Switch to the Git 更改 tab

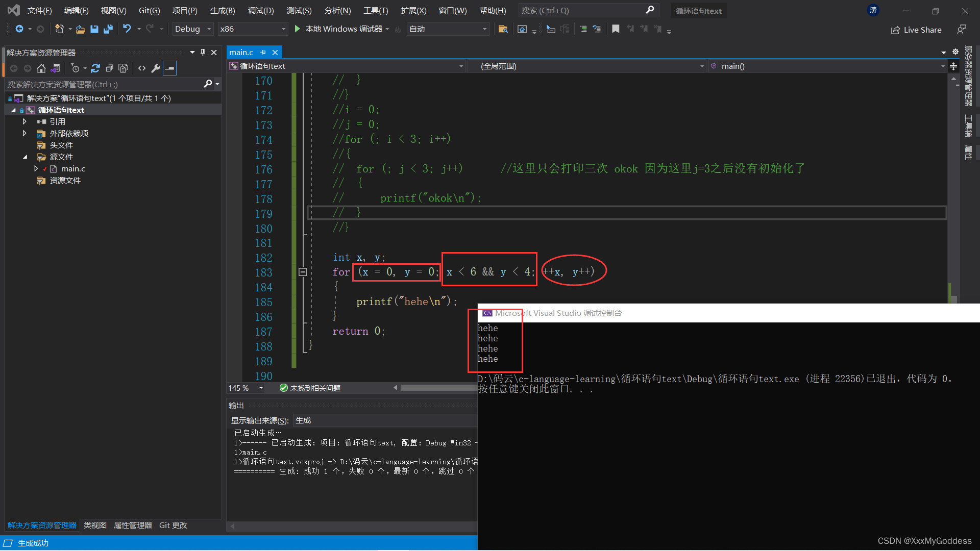pyautogui.click(x=173, y=525)
